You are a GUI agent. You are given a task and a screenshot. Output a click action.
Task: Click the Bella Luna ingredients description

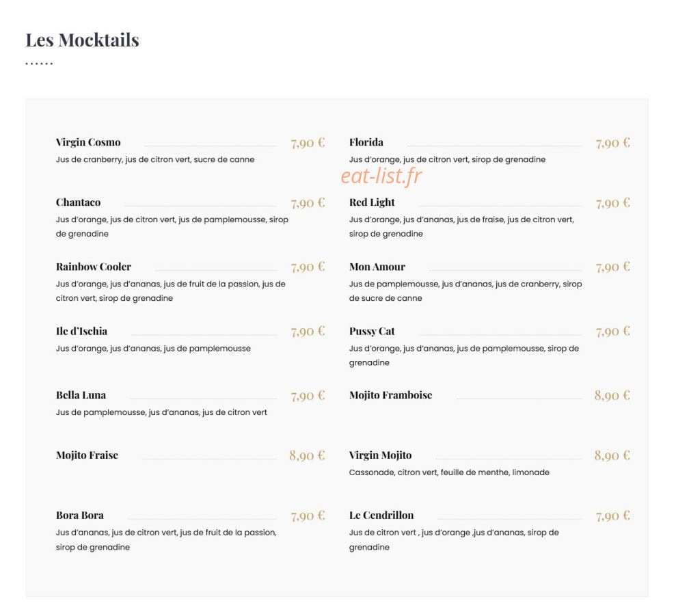(161, 412)
